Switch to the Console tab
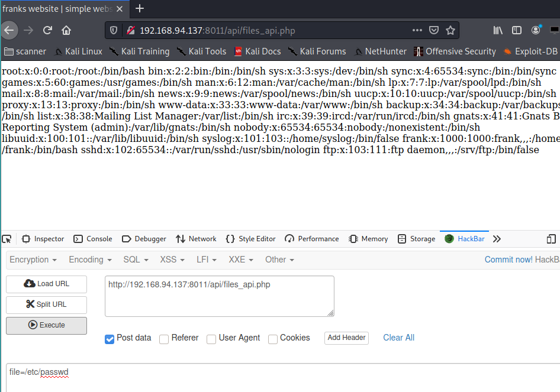560x392 pixels. (x=93, y=239)
